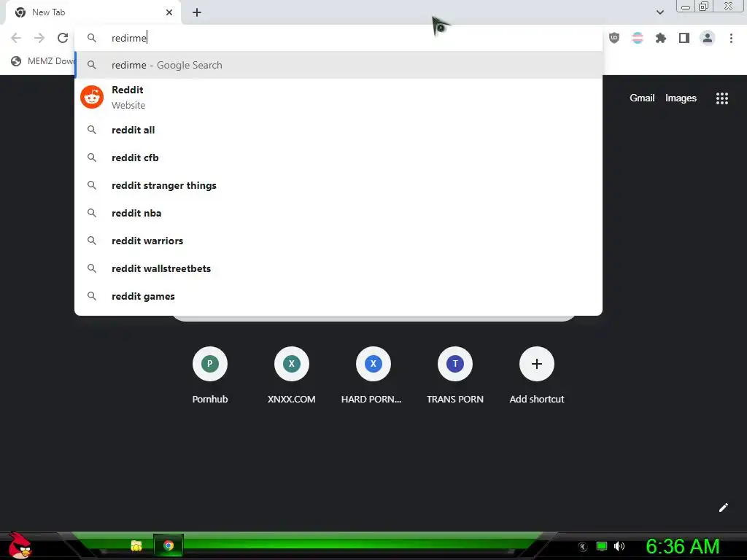
Task: Reload the page with the refresh icon
Action: pyautogui.click(x=63, y=38)
